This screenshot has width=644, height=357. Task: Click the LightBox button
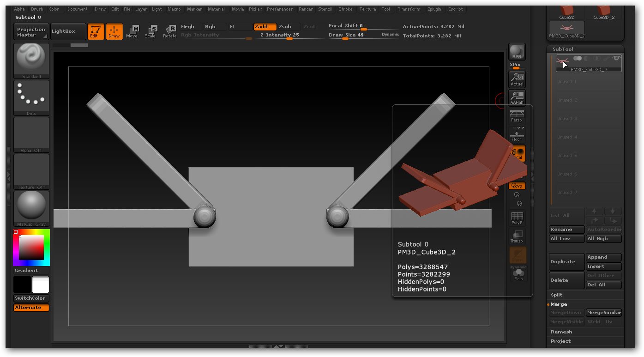(x=68, y=31)
